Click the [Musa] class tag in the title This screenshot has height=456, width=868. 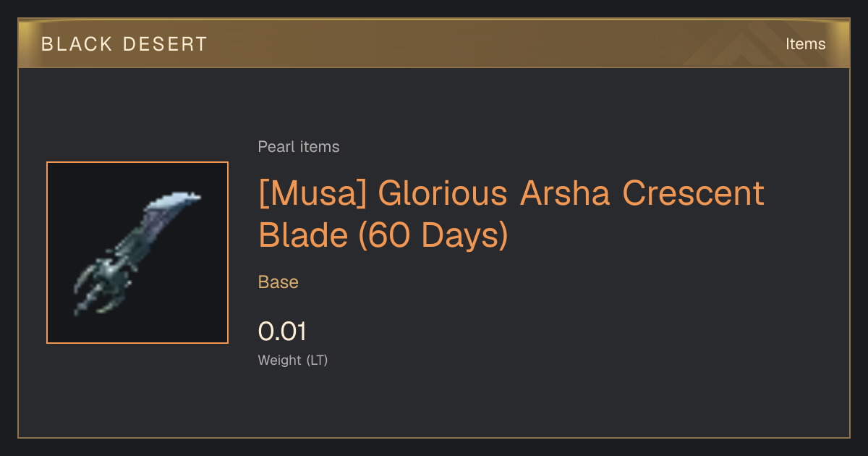point(312,194)
